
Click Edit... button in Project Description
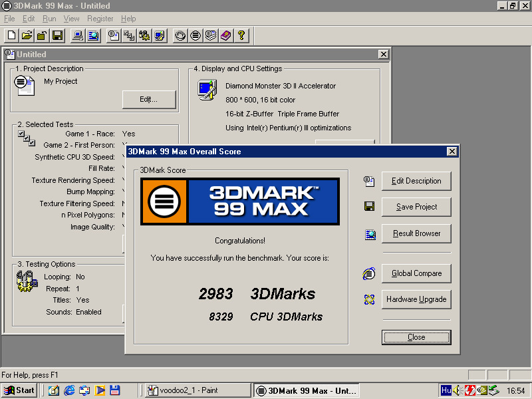pos(149,99)
